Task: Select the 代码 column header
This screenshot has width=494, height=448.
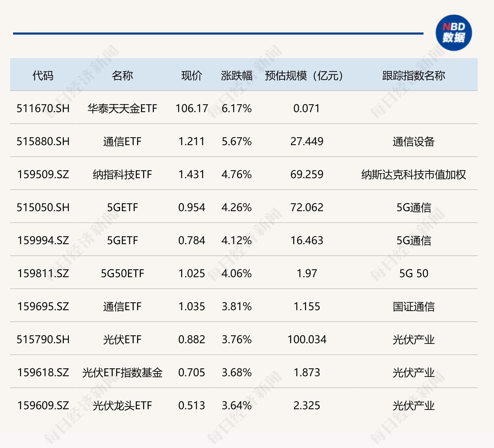Action: coord(43,76)
